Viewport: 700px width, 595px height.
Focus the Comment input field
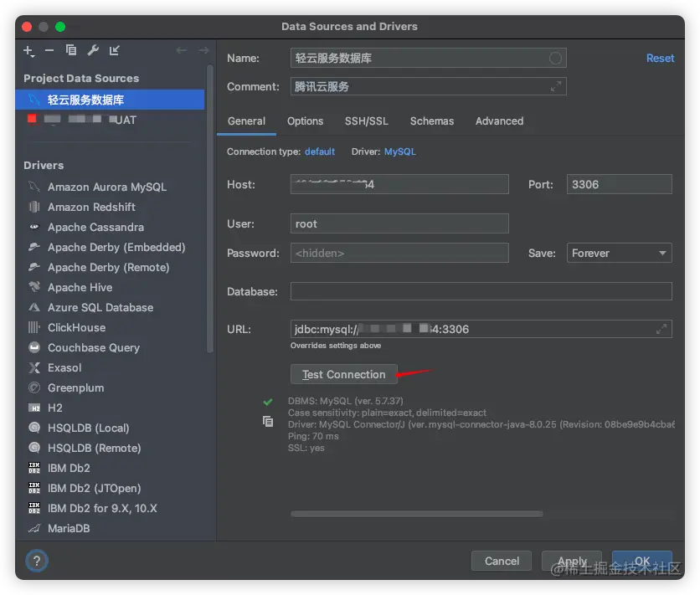428,86
